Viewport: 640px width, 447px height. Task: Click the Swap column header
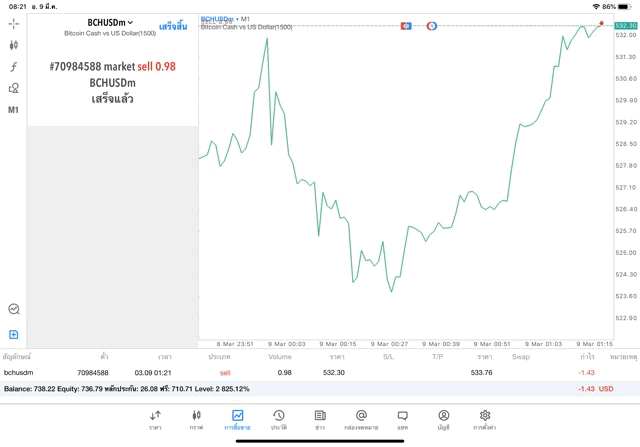coord(521,357)
